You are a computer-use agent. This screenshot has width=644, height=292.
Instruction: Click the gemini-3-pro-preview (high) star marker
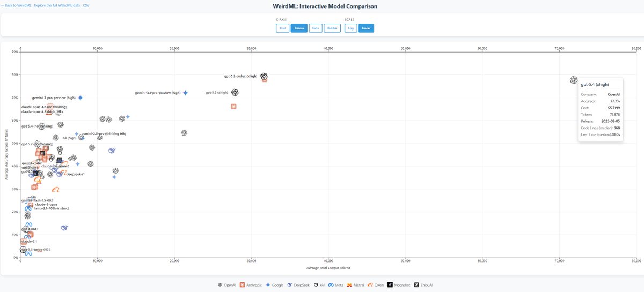point(80,98)
